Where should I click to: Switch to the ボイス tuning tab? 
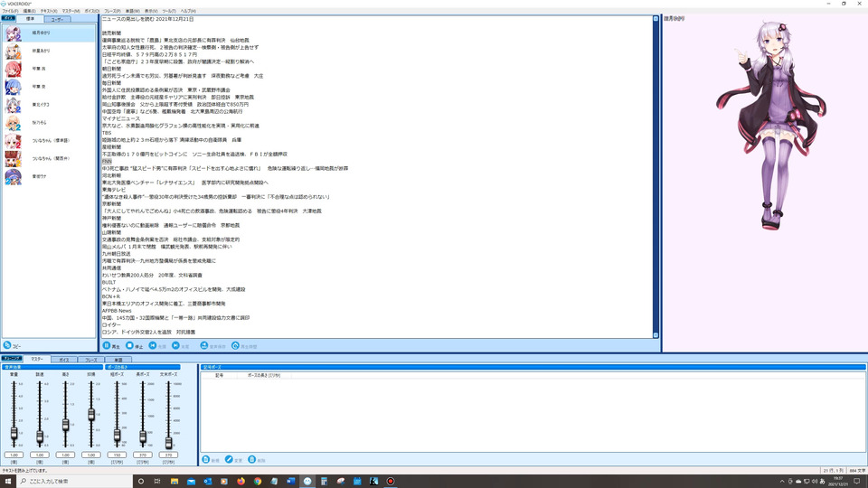pyautogui.click(x=64, y=360)
